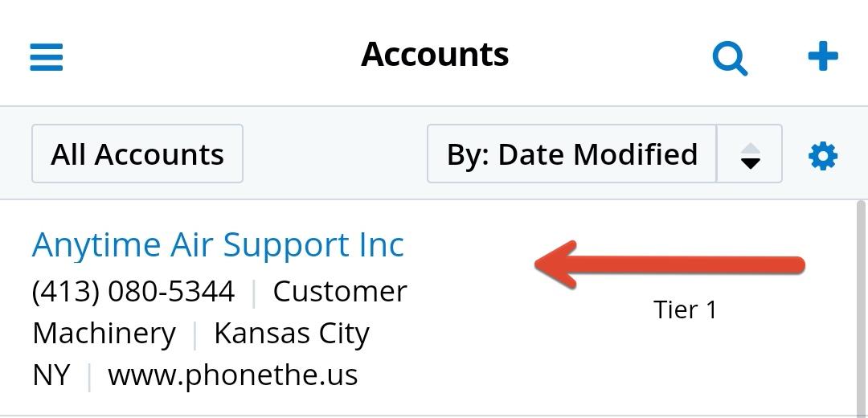This screenshot has height=418, width=868.
Task: Click the Customer account type text
Action: click(340, 291)
